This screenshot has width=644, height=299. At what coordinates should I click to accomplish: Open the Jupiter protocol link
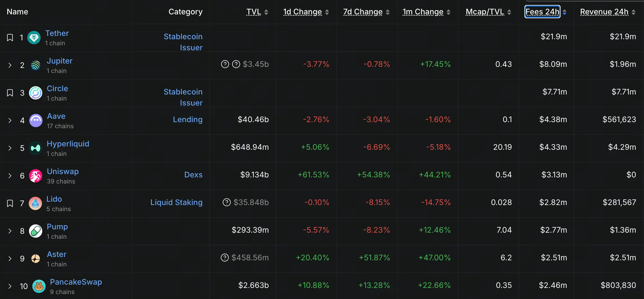click(x=60, y=61)
